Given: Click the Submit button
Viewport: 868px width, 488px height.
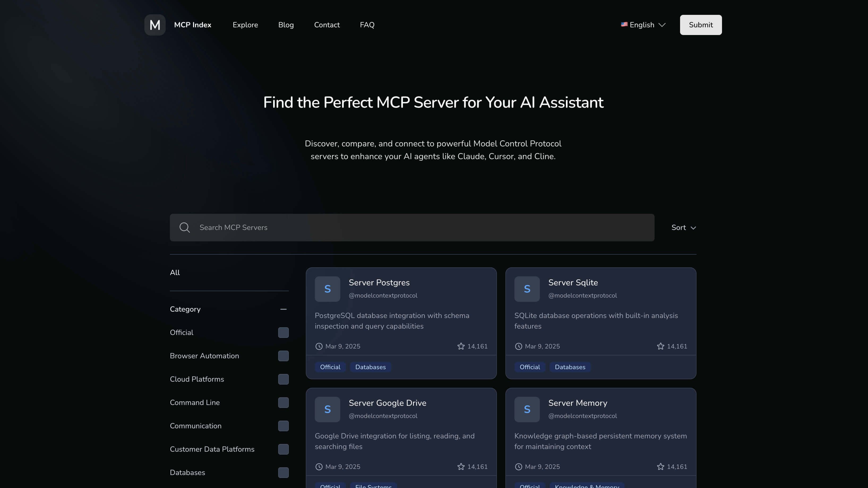Looking at the screenshot, I should 701,25.
